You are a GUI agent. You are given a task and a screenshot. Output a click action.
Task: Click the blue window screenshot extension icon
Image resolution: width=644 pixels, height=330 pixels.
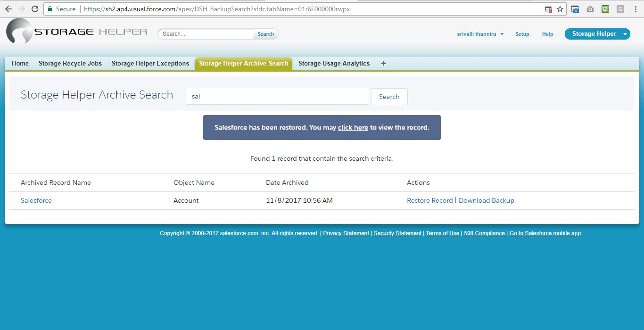pos(575,9)
